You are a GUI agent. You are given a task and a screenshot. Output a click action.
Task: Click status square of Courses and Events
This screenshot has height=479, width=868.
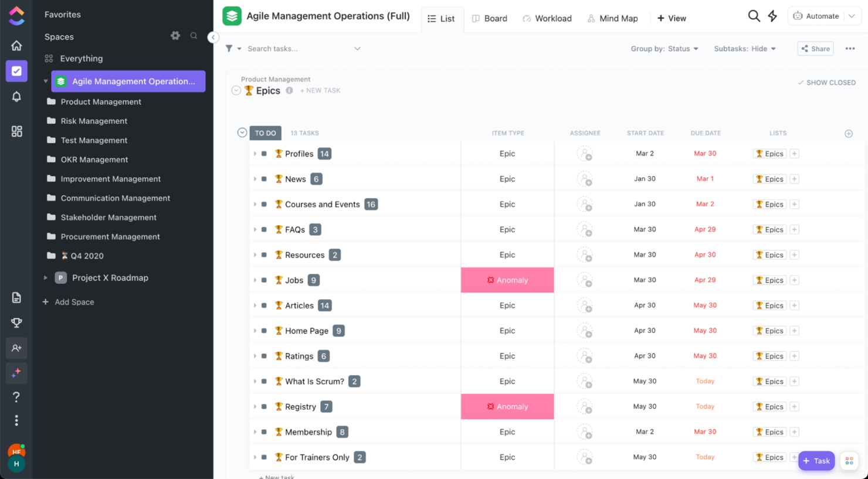(x=264, y=204)
